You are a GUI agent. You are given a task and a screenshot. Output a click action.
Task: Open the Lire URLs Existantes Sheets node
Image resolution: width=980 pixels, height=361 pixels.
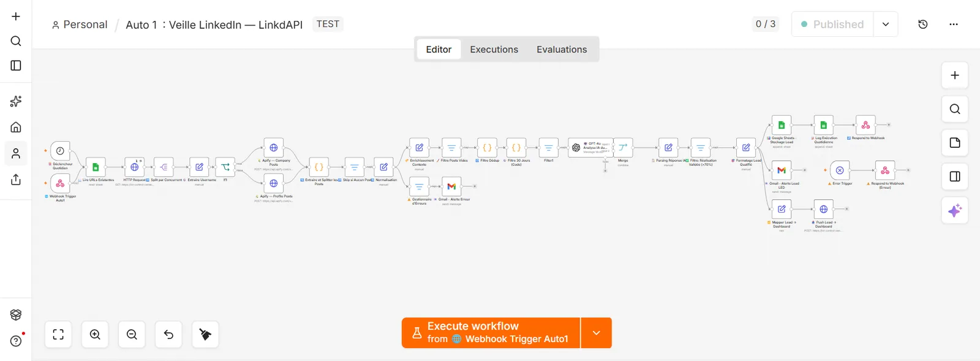[x=96, y=167]
